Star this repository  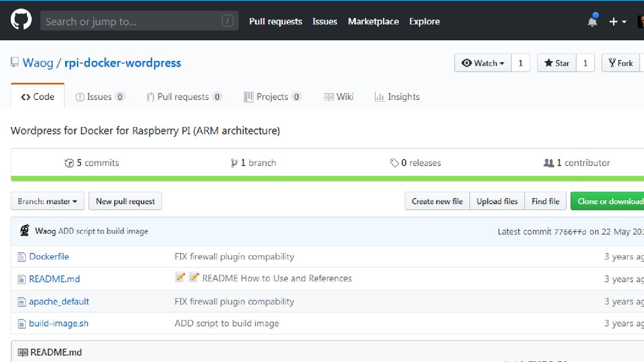[x=557, y=63]
